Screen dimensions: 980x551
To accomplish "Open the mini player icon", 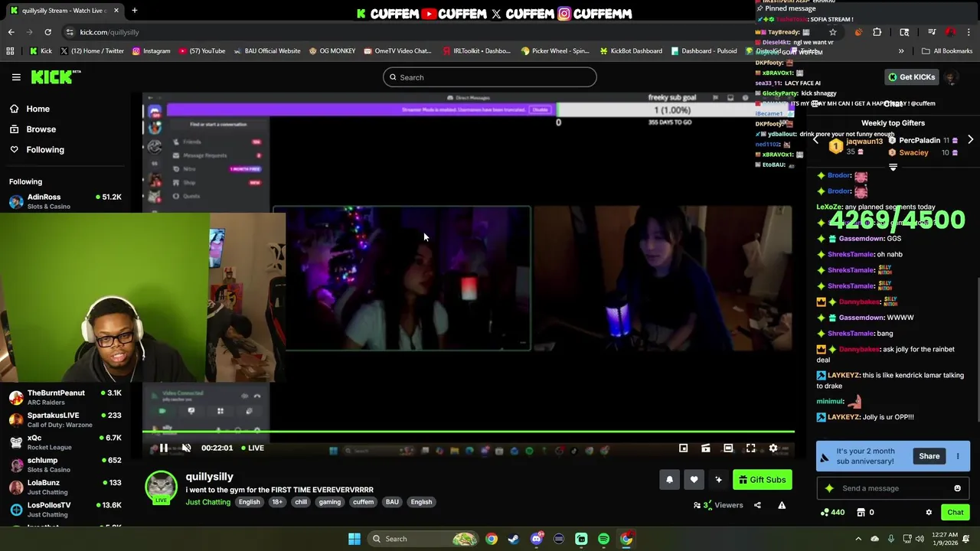I will (x=684, y=448).
